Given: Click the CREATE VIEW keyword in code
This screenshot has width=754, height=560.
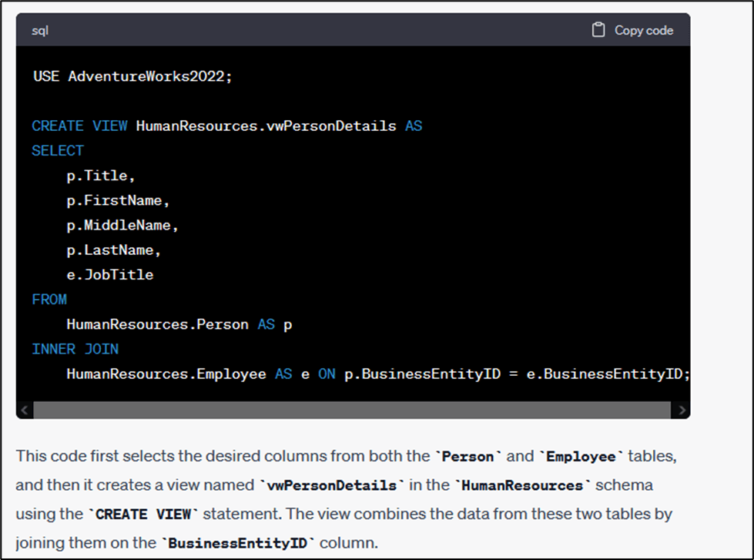Looking at the screenshot, I should click(x=79, y=126).
